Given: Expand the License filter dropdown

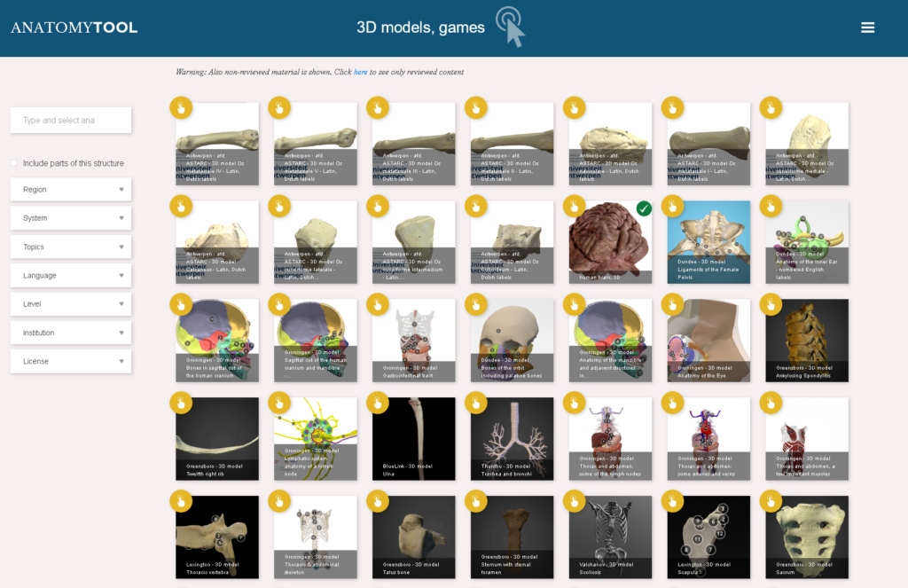Looking at the screenshot, I should point(70,361).
